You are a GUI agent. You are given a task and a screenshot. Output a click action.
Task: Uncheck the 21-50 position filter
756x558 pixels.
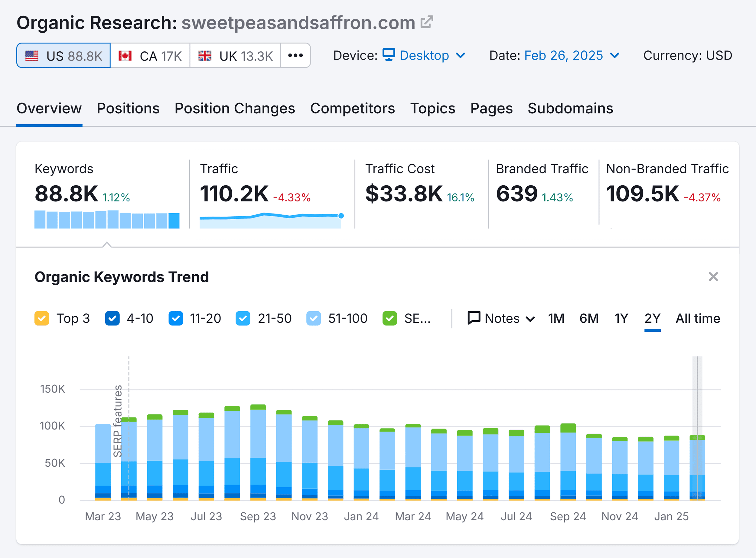pos(243,318)
